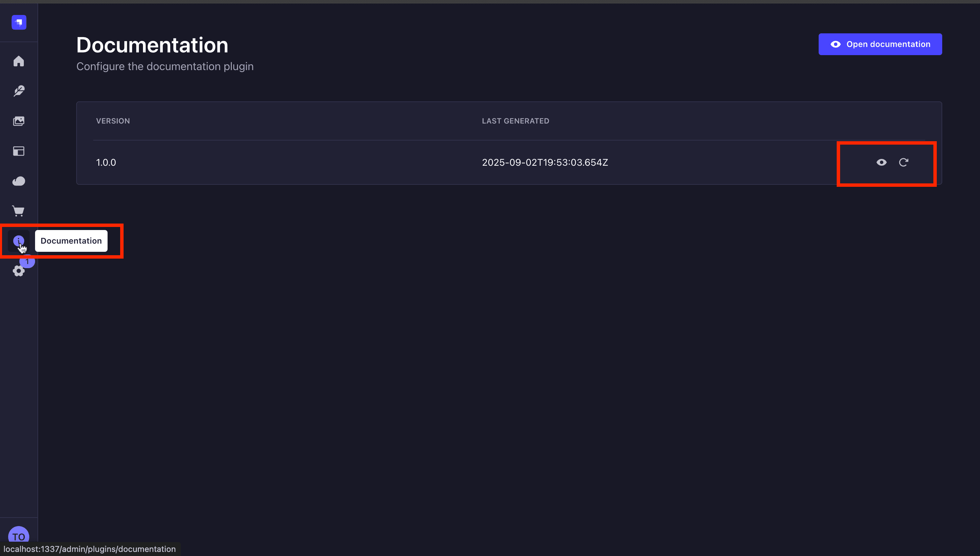980x556 pixels.
Task: Select the 1.0.0 version cell
Action: point(106,162)
